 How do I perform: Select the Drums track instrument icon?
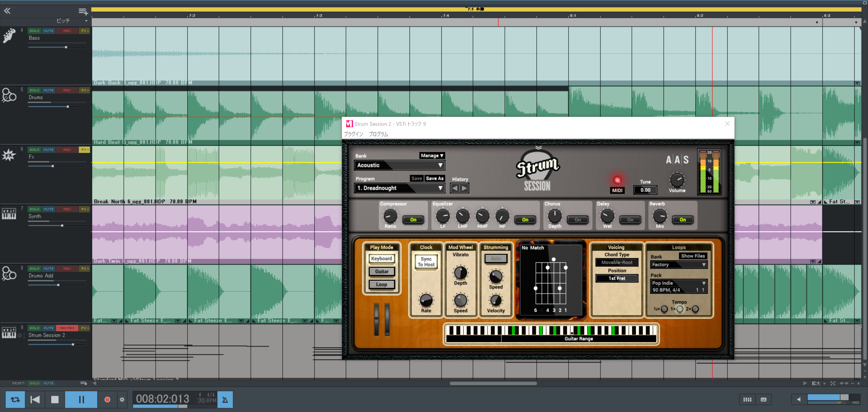9,95
